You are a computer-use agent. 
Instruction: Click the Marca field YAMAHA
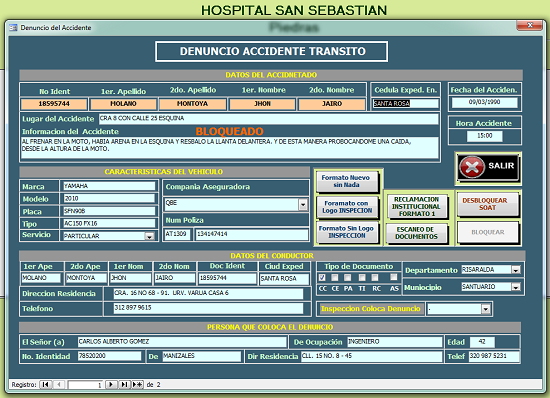coord(109,186)
